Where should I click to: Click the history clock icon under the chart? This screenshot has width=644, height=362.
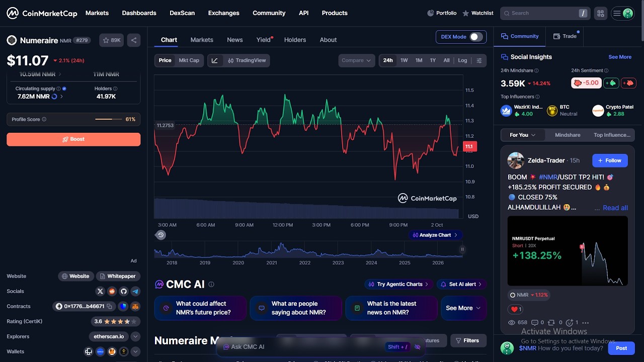(x=160, y=235)
